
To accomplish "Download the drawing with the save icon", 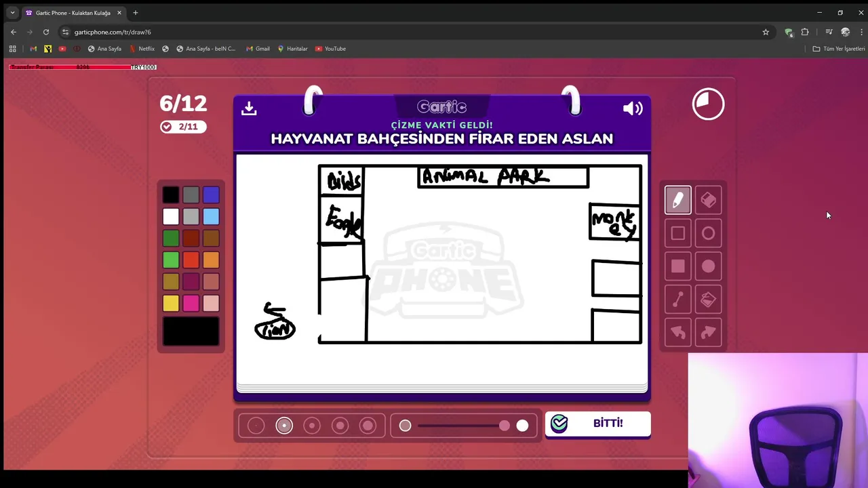I will tap(249, 108).
